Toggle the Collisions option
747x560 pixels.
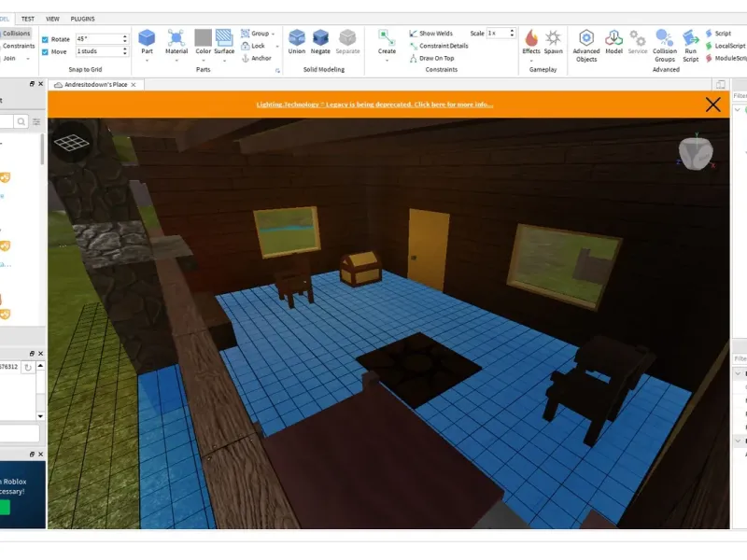[x=16, y=34]
